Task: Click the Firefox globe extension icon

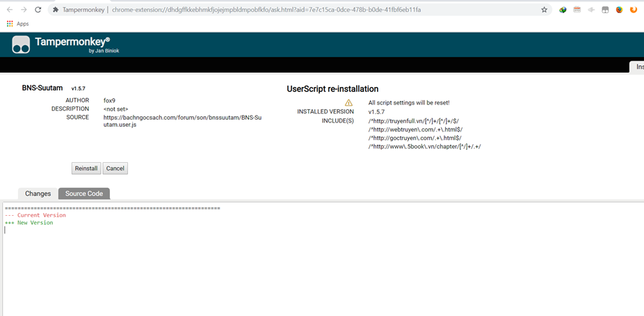Action: pos(619,10)
